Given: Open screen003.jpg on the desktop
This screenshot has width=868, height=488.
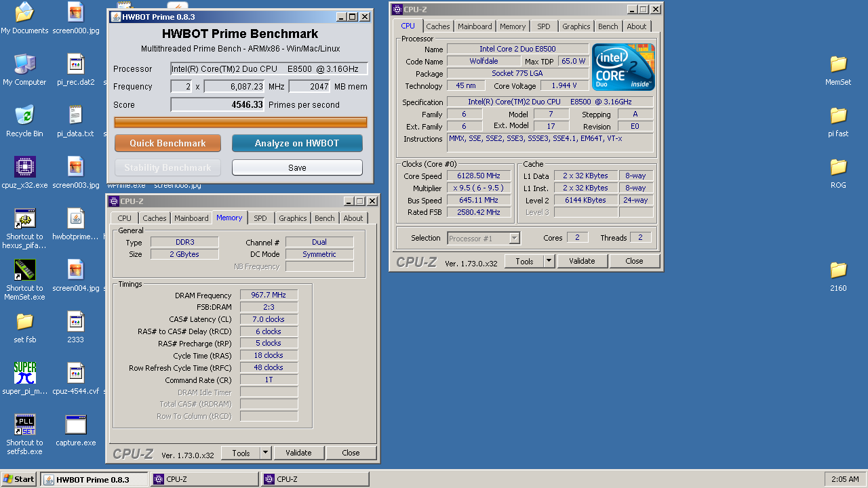Looking at the screenshot, I should [x=75, y=167].
